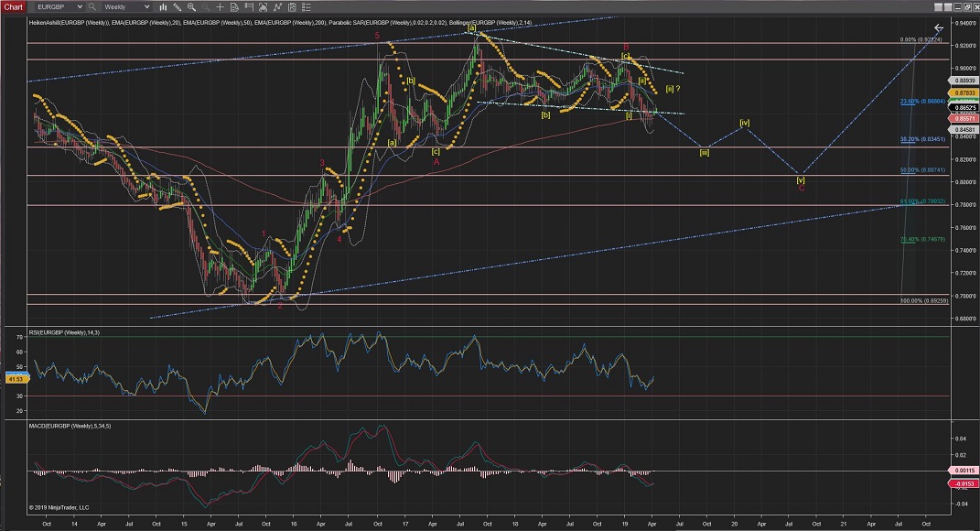This screenshot has height=531, width=980.
Task: Open the EURGBP instrument selector dropdown
Action: point(59,7)
